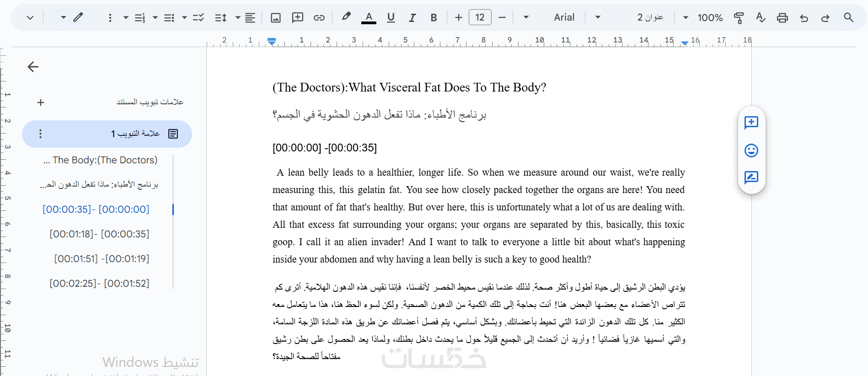Click the timestamp heading [00:00:00] -[00:00:35] in document
Image resolution: width=868 pixels, height=376 pixels.
(x=325, y=148)
